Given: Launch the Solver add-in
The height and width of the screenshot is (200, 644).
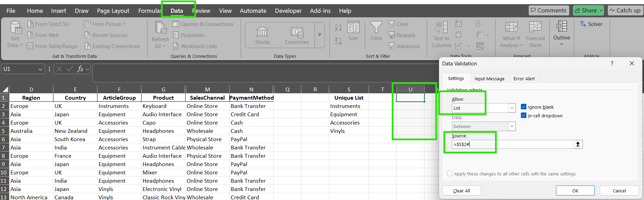Looking at the screenshot, I should (591, 24).
